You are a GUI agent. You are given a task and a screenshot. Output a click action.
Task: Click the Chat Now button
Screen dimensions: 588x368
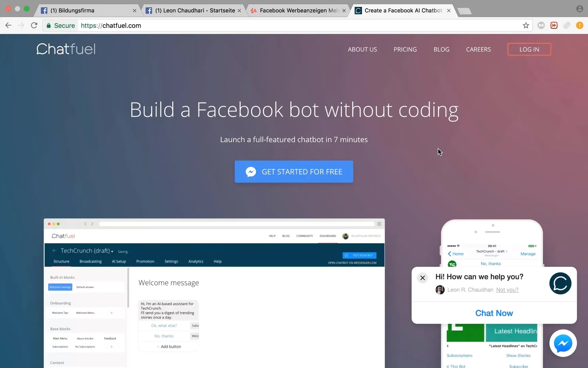point(494,313)
